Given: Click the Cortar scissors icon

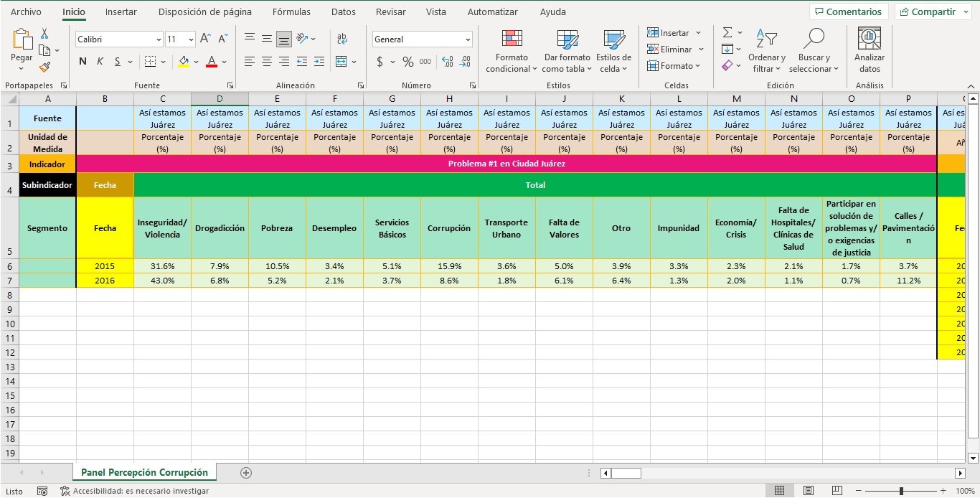Looking at the screenshot, I should 44,34.
